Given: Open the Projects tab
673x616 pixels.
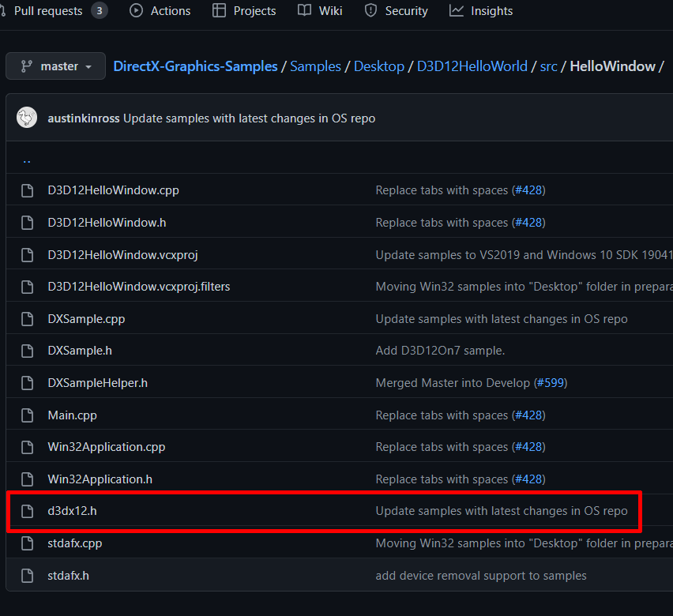Looking at the screenshot, I should pyautogui.click(x=244, y=11).
